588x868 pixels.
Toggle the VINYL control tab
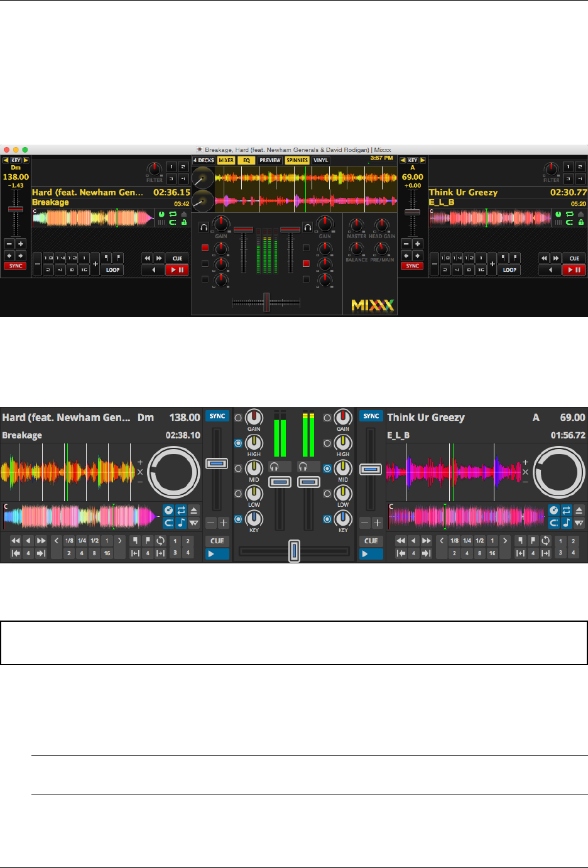[x=320, y=160]
